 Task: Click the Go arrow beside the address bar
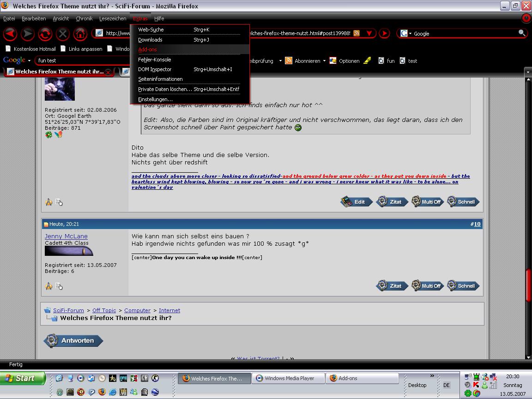[x=384, y=33]
